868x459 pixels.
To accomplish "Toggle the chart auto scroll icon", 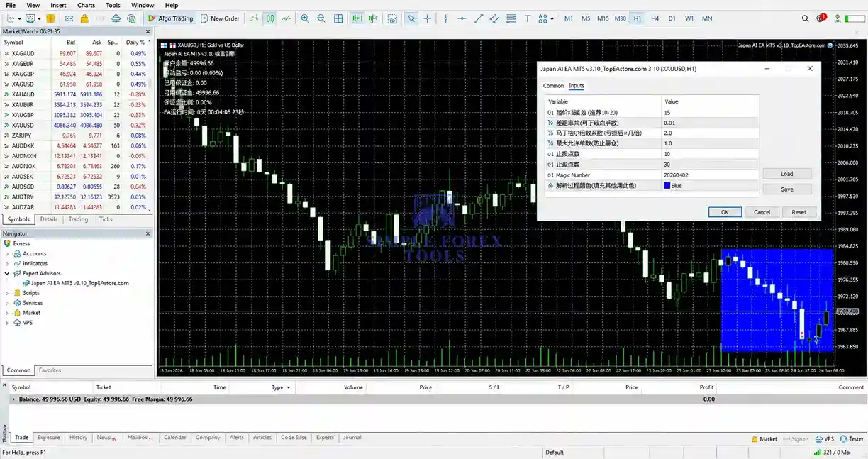I will (357, 18).
